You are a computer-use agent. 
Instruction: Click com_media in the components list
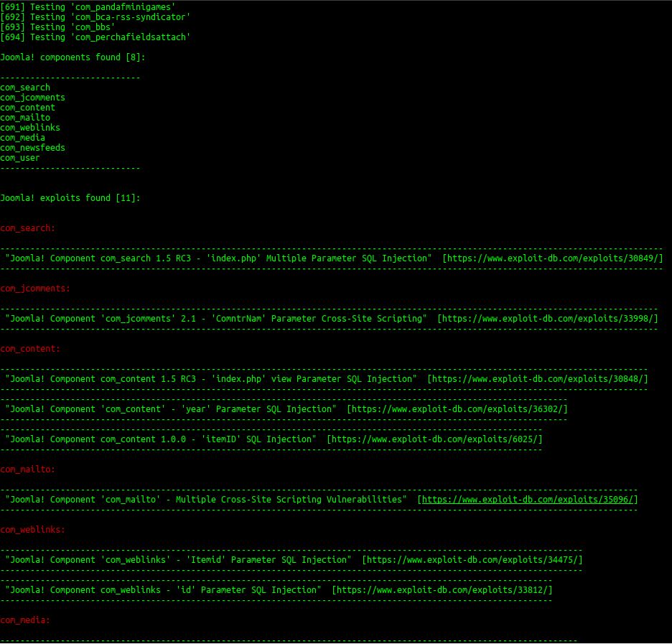(x=22, y=138)
